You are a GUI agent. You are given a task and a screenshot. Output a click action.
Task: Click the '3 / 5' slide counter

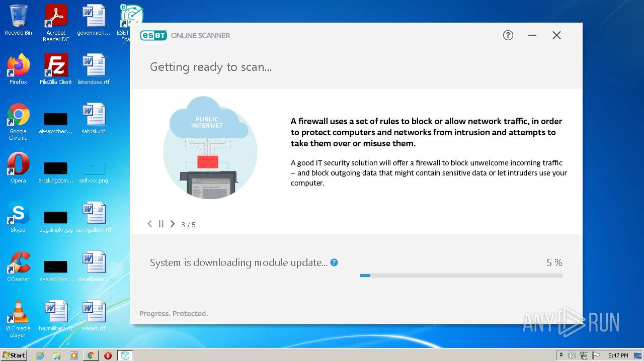188,225
